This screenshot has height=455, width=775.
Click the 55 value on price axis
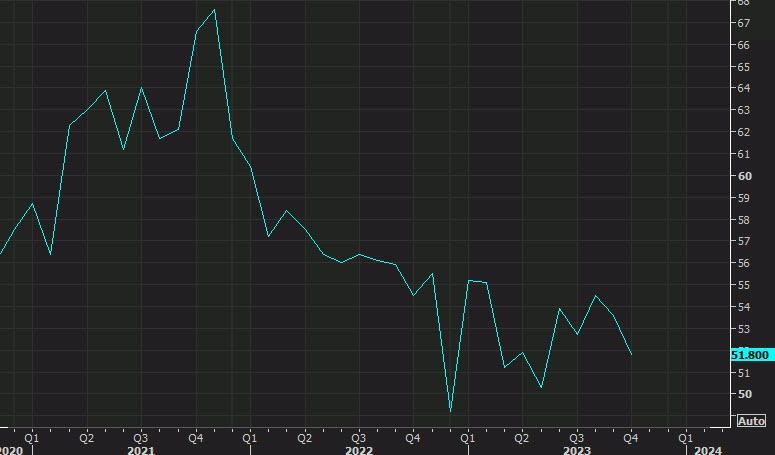coord(744,285)
